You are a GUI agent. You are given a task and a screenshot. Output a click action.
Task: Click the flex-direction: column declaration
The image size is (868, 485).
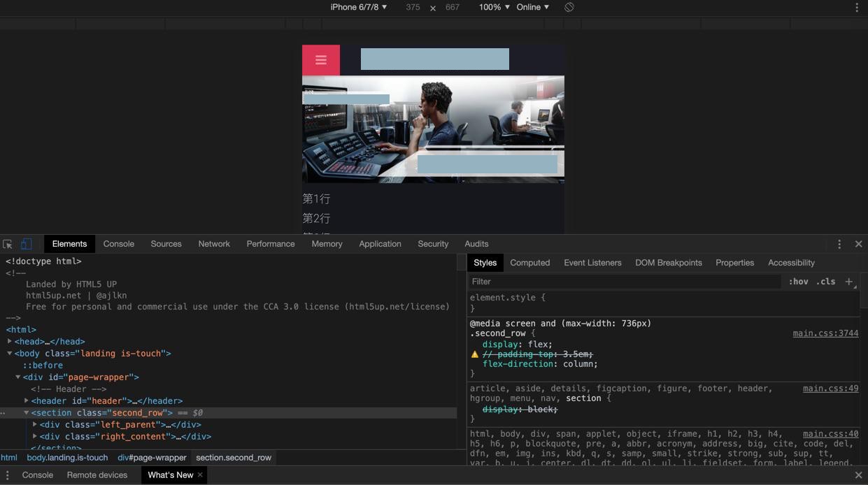pos(540,364)
